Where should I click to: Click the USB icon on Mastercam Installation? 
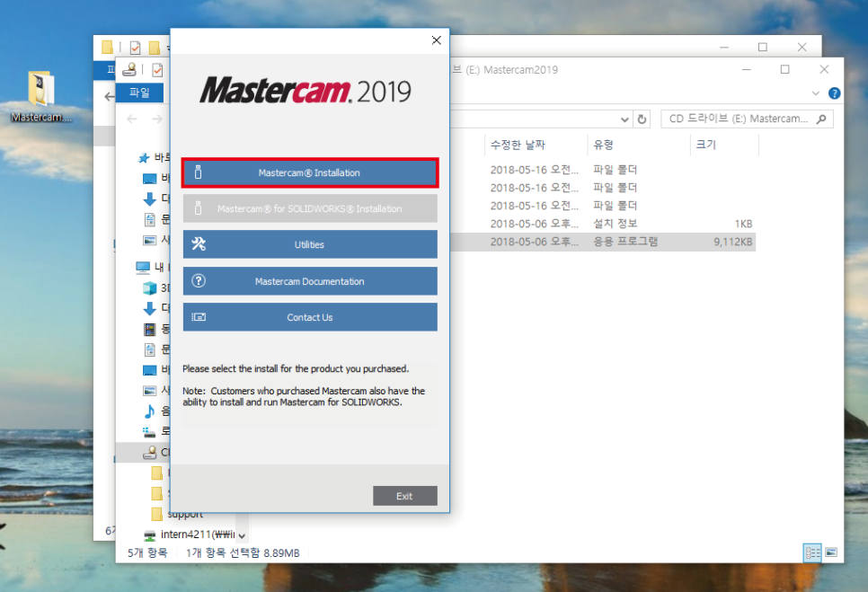click(x=199, y=172)
